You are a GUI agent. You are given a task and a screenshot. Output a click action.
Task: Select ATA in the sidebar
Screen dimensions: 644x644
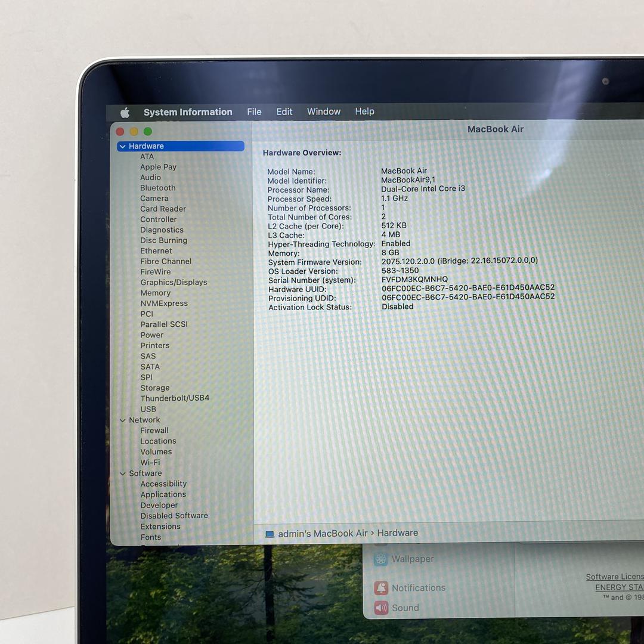click(147, 156)
